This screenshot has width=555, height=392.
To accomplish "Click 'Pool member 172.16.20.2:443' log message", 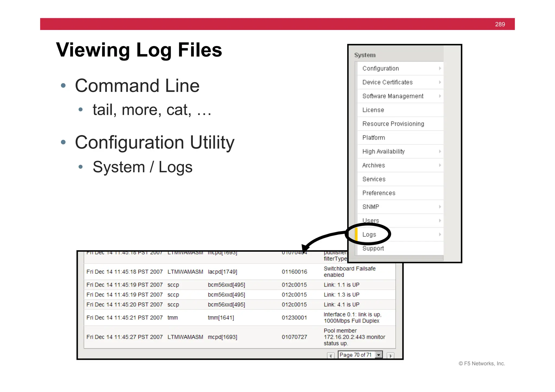I will (x=354, y=337).
